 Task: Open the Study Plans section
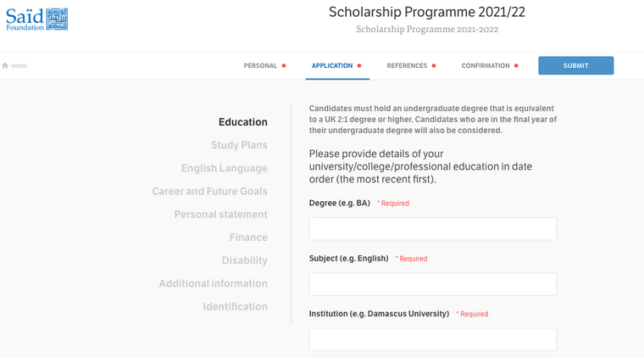coord(239,145)
